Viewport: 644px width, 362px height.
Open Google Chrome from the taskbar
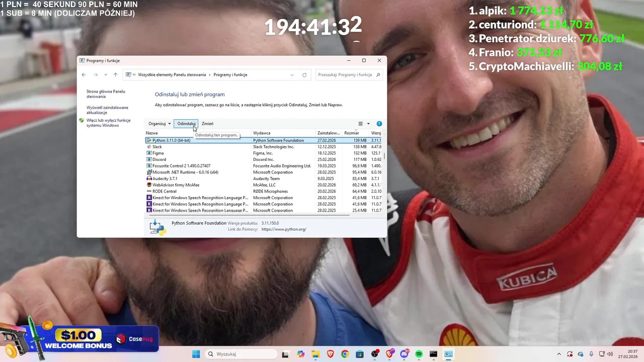(x=345, y=354)
